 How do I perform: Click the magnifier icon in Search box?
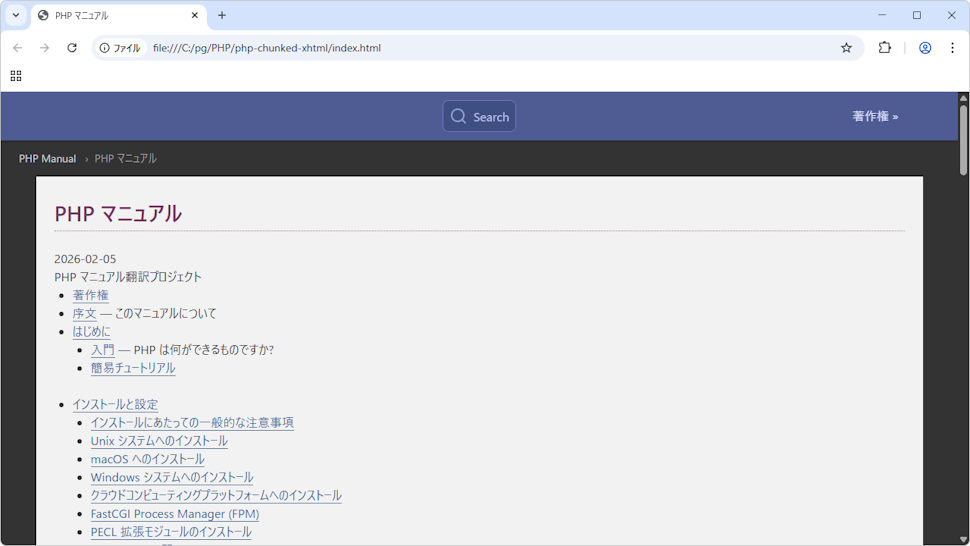click(x=458, y=116)
